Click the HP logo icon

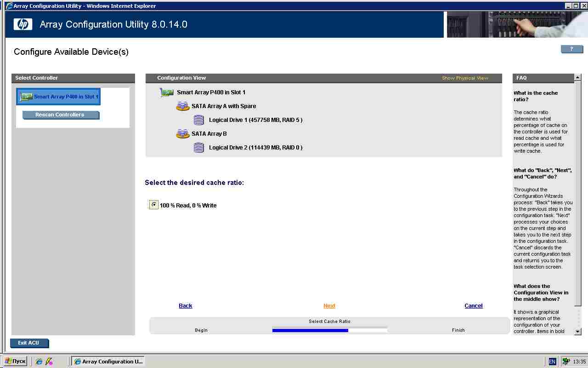pyautogui.click(x=23, y=24)
